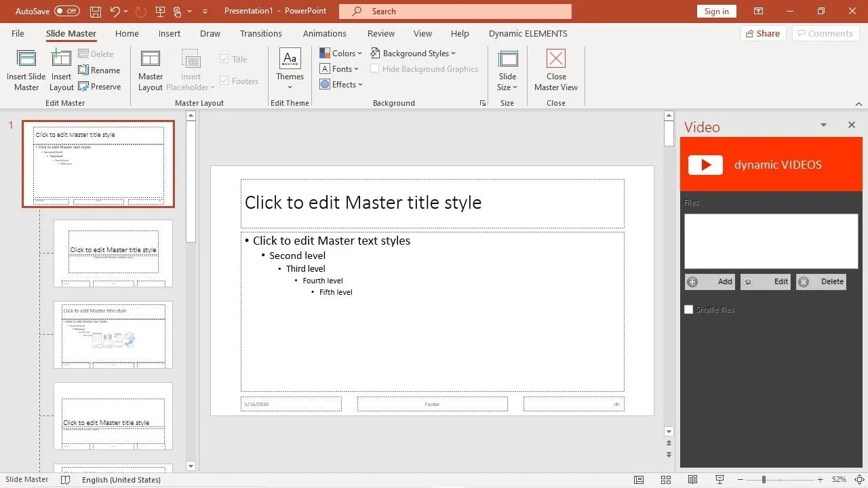Click Insert Slide Master
Screen dimensions: 868x488
26,70
